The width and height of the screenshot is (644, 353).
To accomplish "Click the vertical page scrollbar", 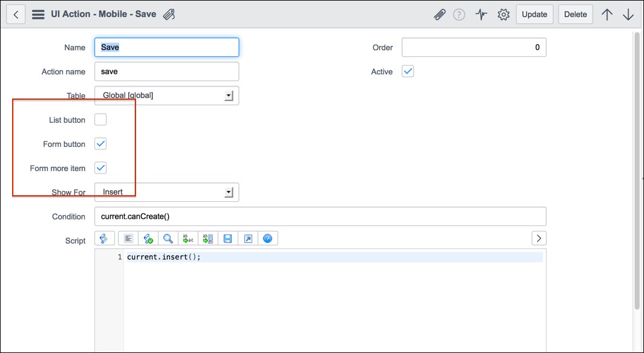I will [637, 170].
